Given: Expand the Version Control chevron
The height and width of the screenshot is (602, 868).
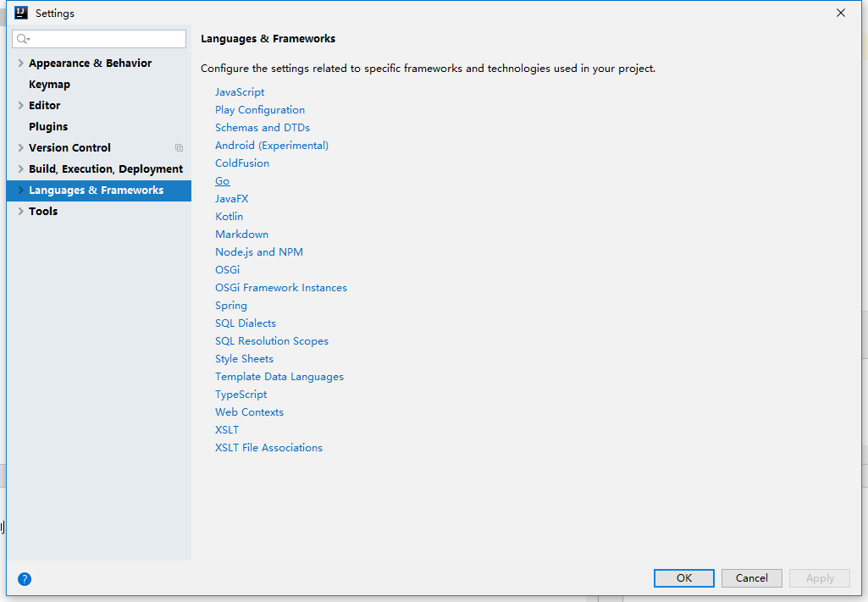Looking at the screenshot, I should tap(20, 147).
